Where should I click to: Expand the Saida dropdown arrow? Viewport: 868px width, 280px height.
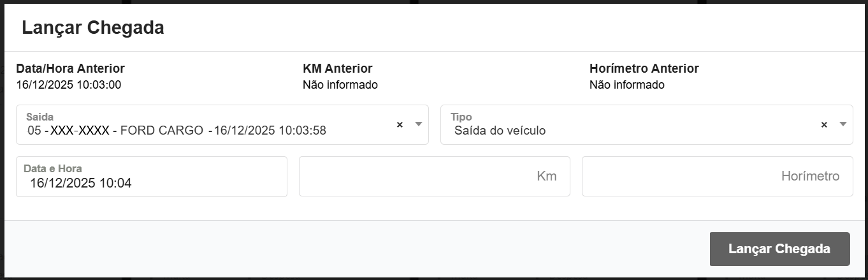[x=419, y=124]
